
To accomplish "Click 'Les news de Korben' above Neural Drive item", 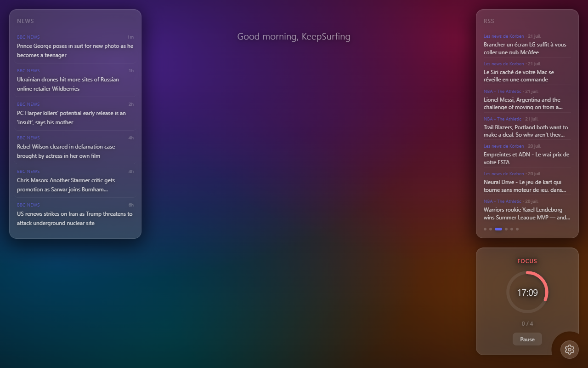I will 503,174.
